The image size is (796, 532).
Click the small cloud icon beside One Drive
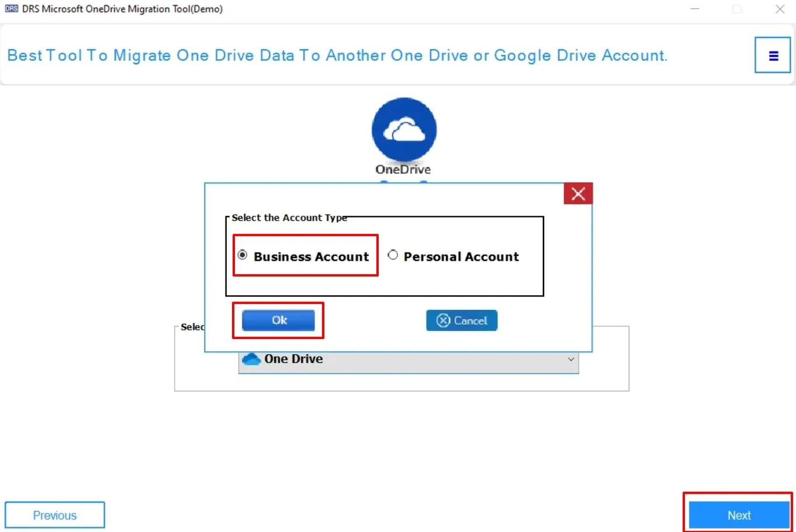click(251, 359)
